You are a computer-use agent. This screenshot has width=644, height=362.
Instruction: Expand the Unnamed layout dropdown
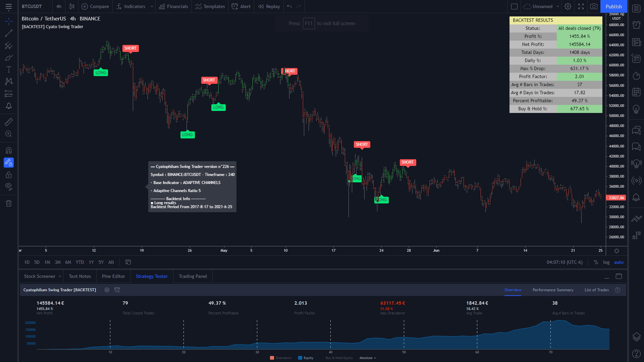558,6
